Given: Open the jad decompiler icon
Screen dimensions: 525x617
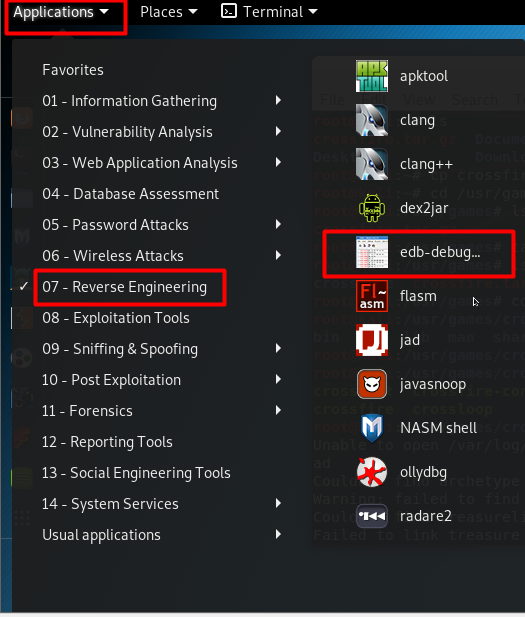Looking at the screenshot, I should pyautogui.click(x=372, y=340).
